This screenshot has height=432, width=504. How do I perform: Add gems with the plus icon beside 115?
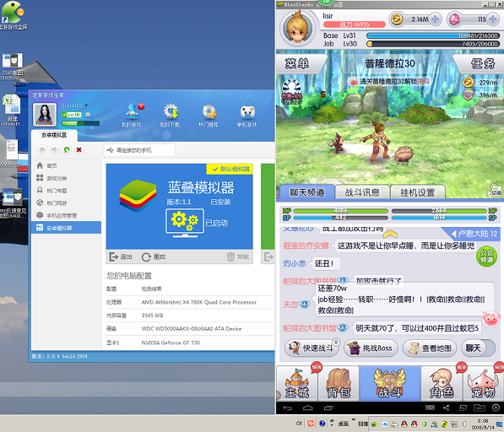[x=493, y=19]
